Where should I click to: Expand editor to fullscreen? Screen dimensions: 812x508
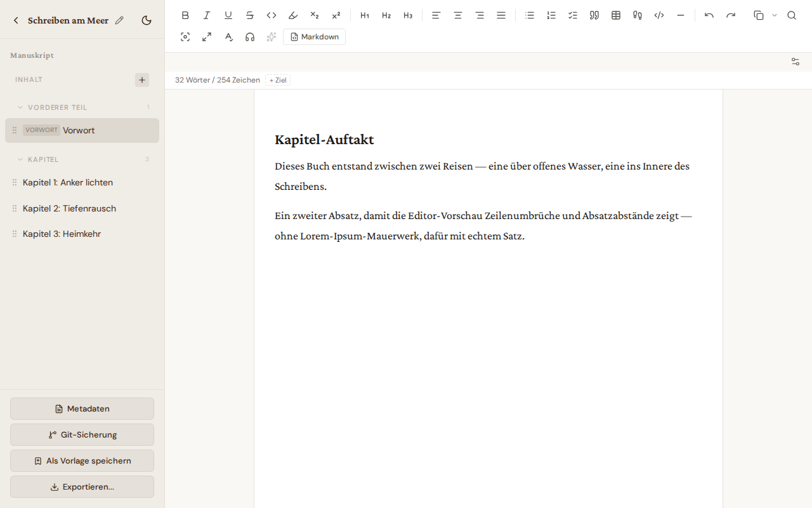point(207,37)
